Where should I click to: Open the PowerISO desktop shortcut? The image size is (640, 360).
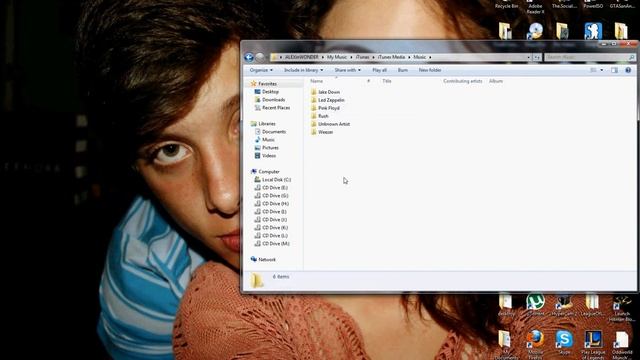tap(593, 5)
